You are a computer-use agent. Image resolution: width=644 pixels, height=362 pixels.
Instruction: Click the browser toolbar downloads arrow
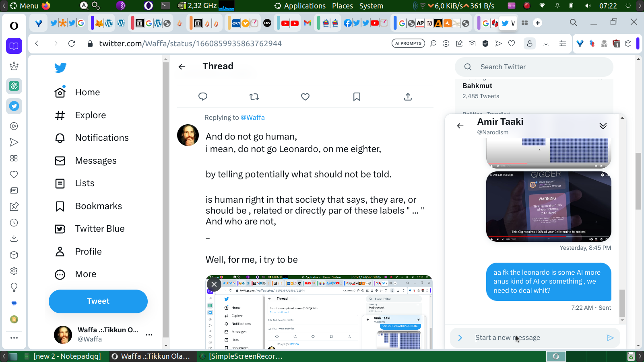click(546, 43)
